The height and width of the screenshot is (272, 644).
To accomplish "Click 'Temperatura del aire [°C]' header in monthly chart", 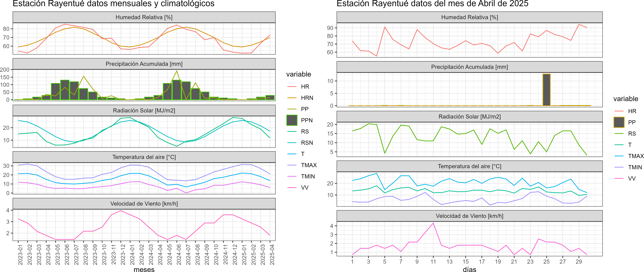I will pos(144,157).
